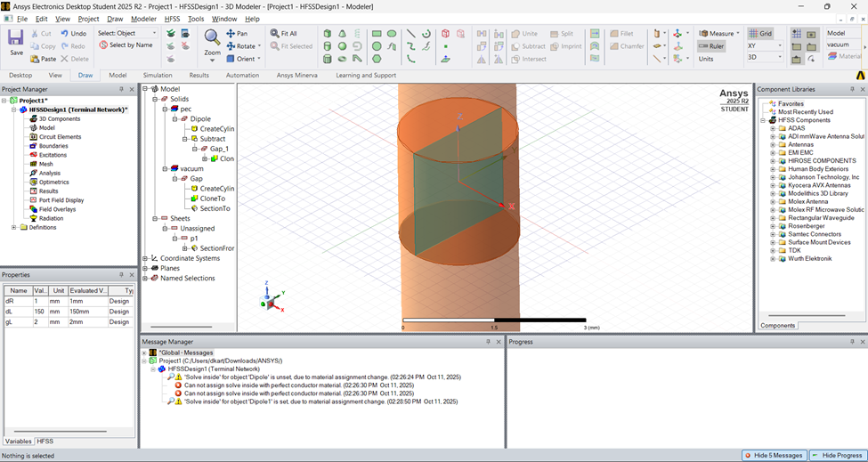
Task: Open the Material assignment tool
Action: point(842,56)
